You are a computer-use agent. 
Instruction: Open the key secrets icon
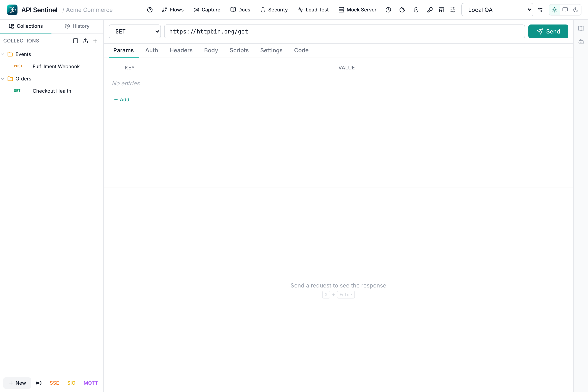click(430, 10)
